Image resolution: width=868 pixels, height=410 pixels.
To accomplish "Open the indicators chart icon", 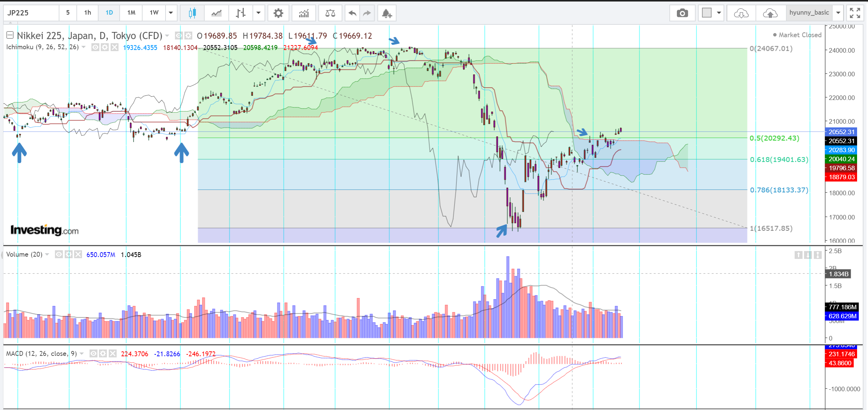I will point(304,13).
